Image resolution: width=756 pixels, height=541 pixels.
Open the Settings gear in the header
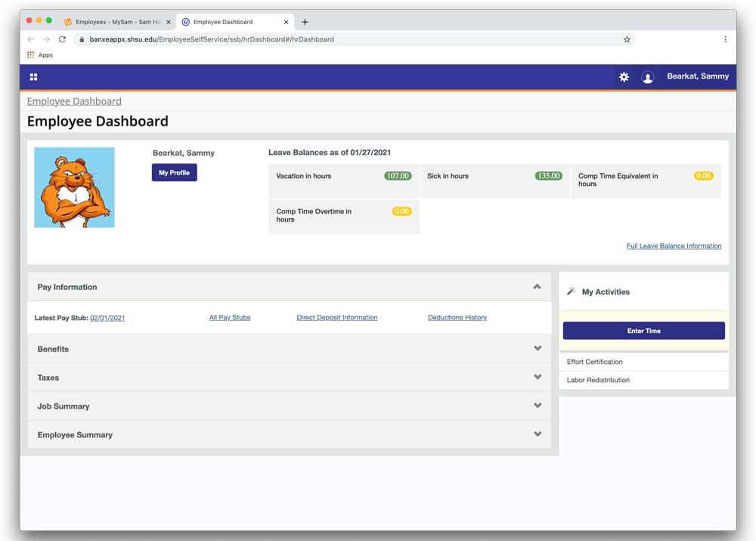coord(624,76)
